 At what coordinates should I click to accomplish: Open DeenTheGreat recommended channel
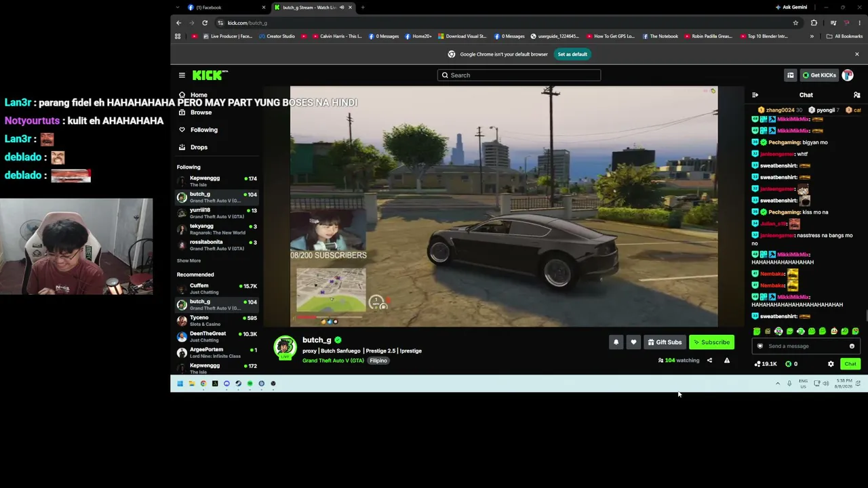point(216,337)
